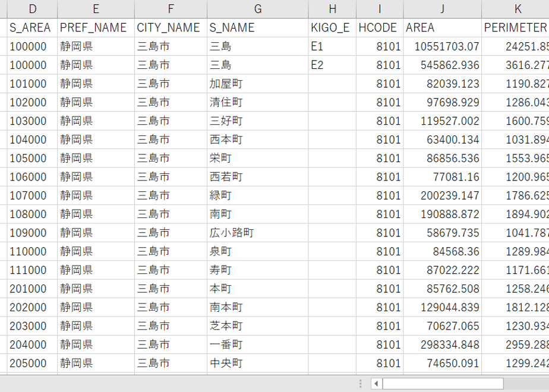Select the 本町 cell
Image resolution: width=549 pixels, height=392 pixels.
(258, 289)
